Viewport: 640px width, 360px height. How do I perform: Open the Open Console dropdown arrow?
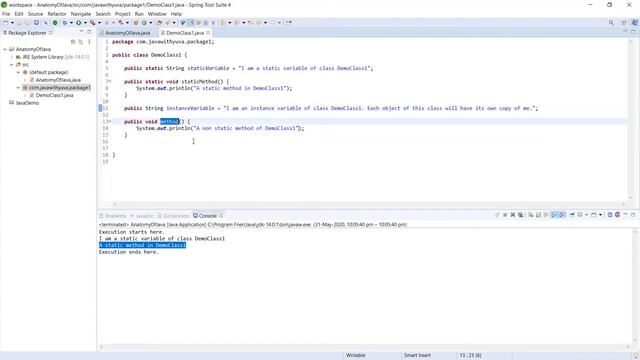(x=600, y=215)
